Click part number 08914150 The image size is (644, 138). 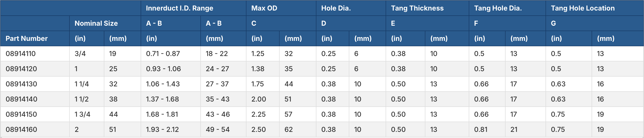[21, 115]
